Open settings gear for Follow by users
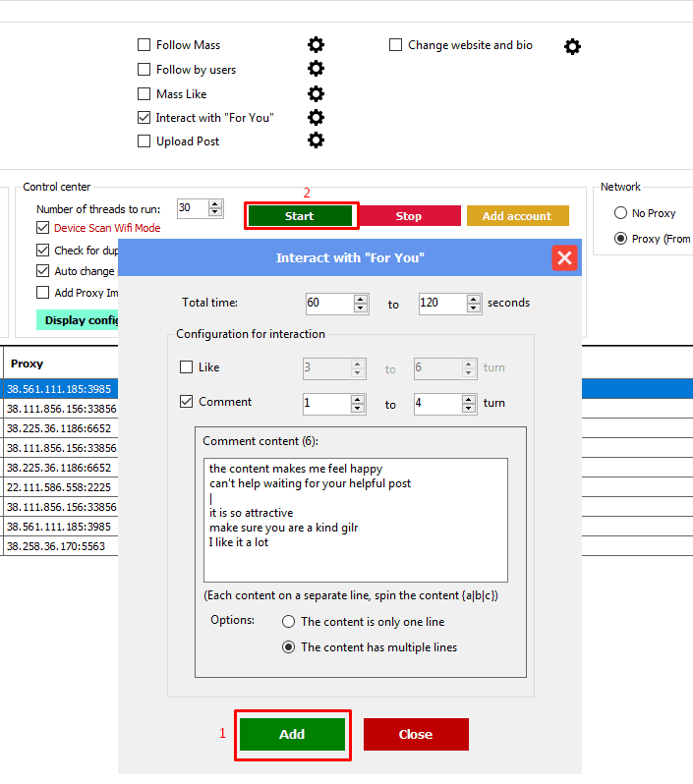693x784 pixels. 316,69
